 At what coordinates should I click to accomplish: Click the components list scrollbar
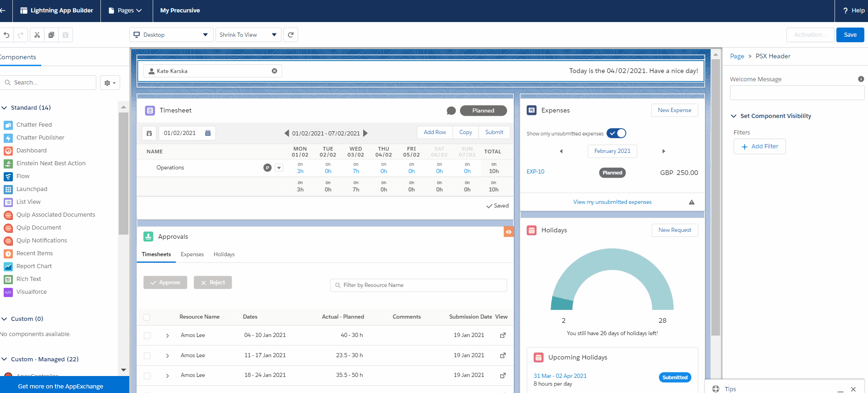[x=123, y=173]
